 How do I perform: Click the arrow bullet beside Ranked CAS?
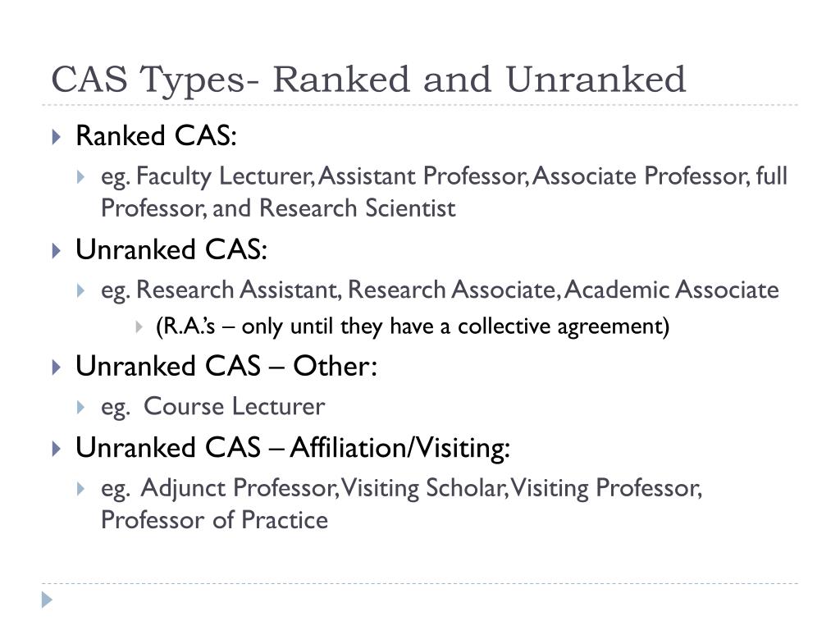57,137
